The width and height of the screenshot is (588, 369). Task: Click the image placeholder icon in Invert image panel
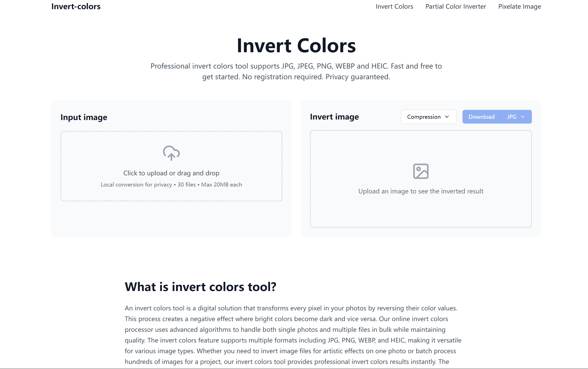click(421, 171)
